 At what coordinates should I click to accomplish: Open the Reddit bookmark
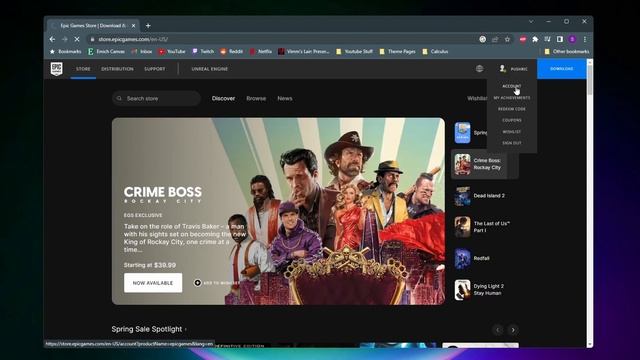pos(231,51)
